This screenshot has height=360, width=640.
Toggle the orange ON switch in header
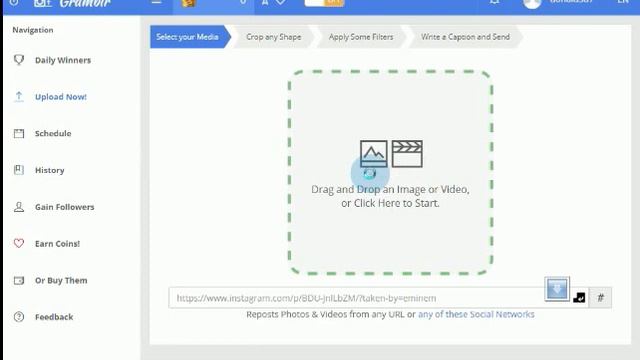(324, 3)
